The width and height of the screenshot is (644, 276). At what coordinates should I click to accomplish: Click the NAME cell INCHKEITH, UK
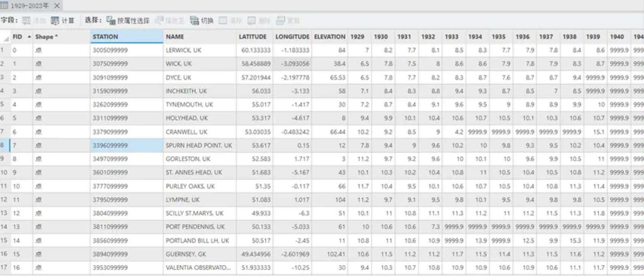tap(200, 91)
